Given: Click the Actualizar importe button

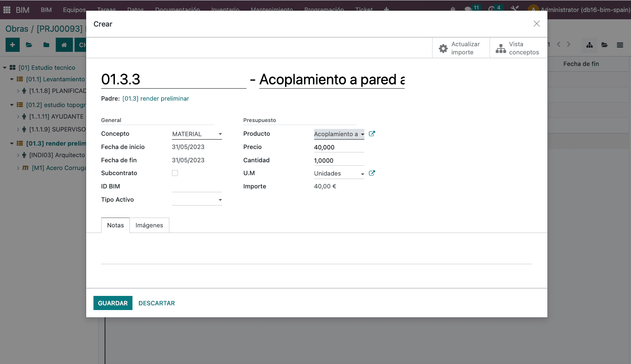Looking at the screenshot, I should coord(461,48).
